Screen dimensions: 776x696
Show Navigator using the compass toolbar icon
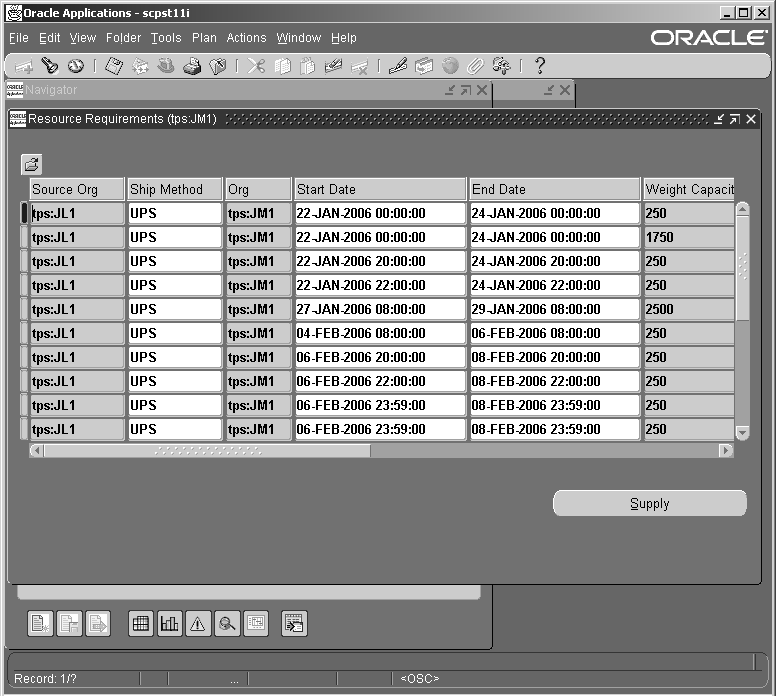point(76,66)
